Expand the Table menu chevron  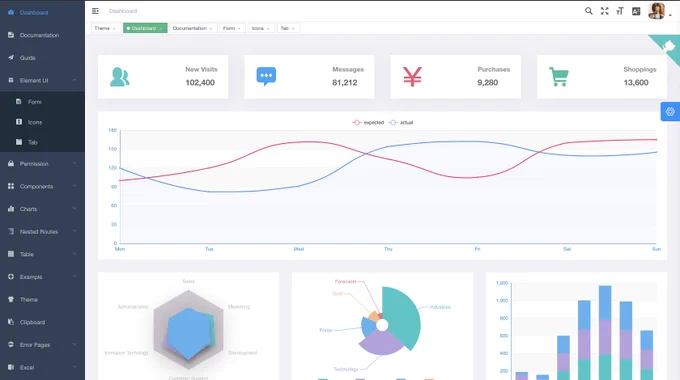pyautogui.click(x=74, y=254)
